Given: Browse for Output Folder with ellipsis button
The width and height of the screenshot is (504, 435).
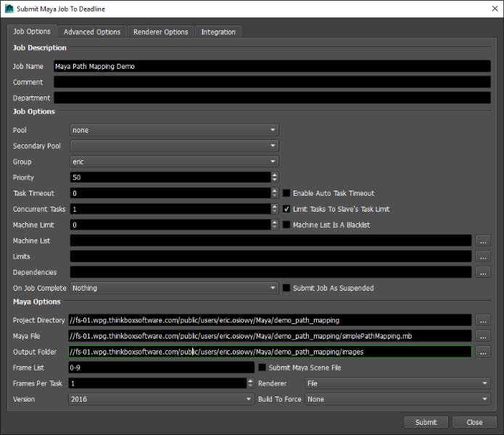Looking at the screenshot, I should [483, 352].
